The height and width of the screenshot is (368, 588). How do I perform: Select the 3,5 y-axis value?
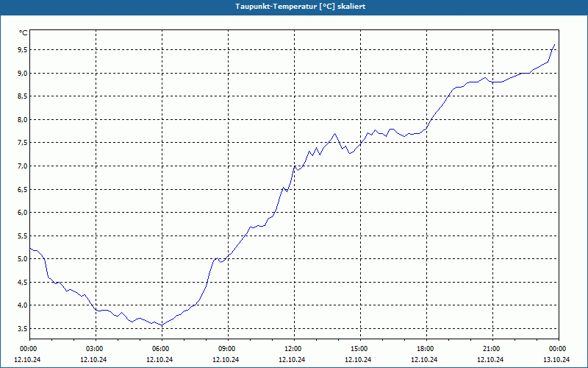click(23, 328)
